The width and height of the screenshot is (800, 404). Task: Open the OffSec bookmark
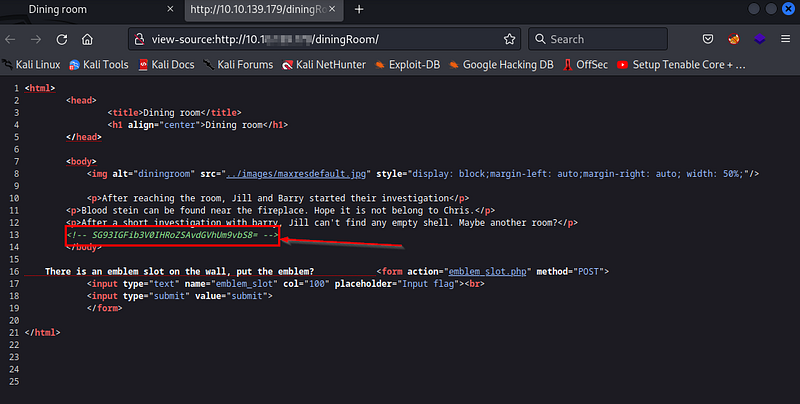pyautogui.click(x=585, y=65)
